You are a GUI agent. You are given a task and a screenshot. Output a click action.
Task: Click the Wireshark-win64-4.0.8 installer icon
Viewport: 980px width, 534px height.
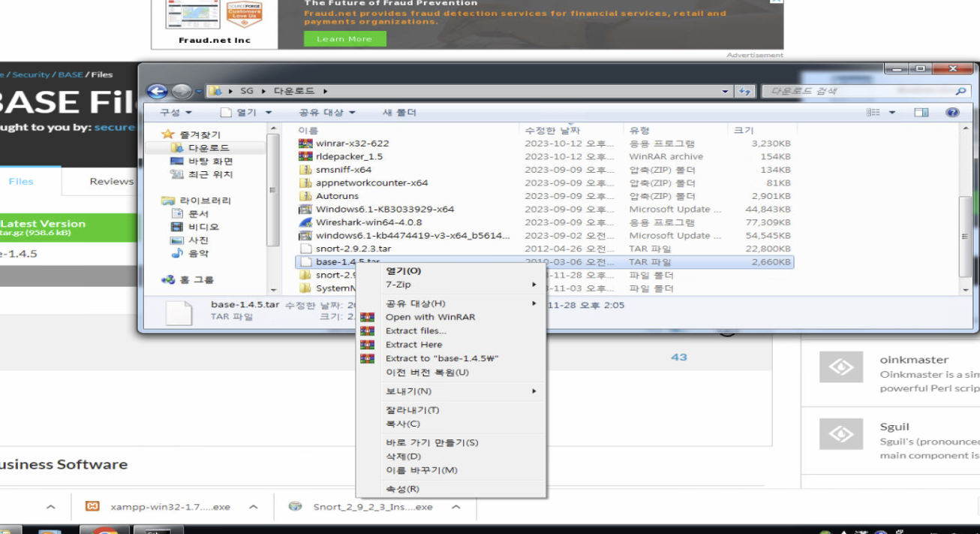point(305,222)
